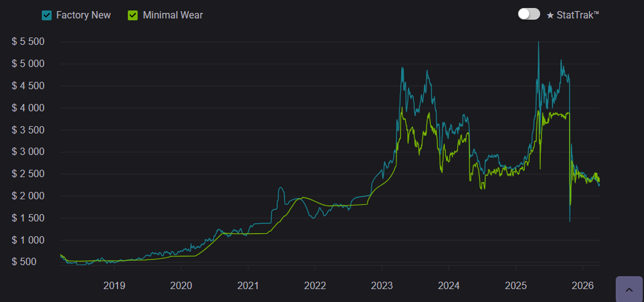The height and width of the screenshot is (302, 644).
Task: Uncheck the Minimal Wear checkbox
Action: coord(133,15)
